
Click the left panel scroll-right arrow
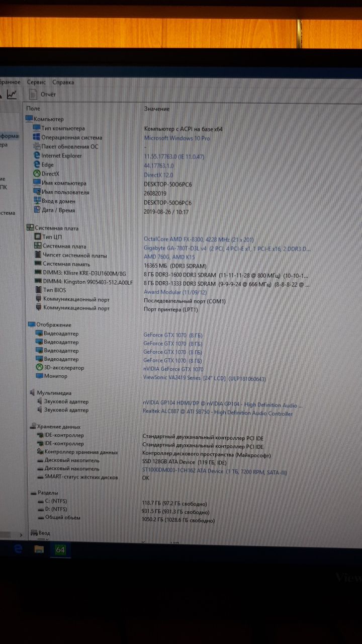point(21,534)
